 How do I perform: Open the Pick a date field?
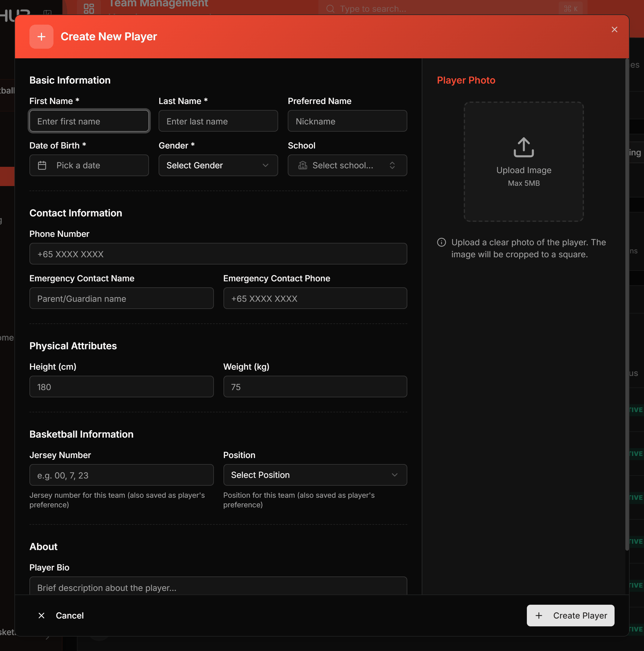tap(89, 165)
